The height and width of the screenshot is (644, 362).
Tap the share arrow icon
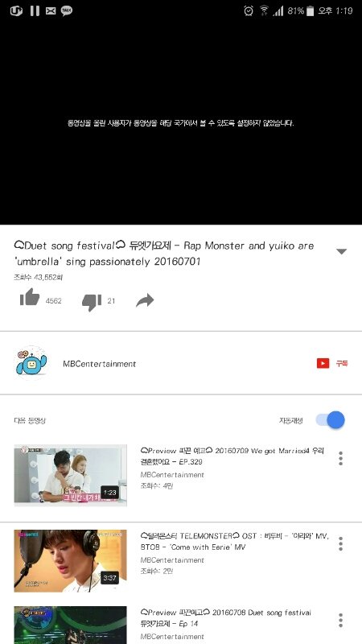coord(145,300)
